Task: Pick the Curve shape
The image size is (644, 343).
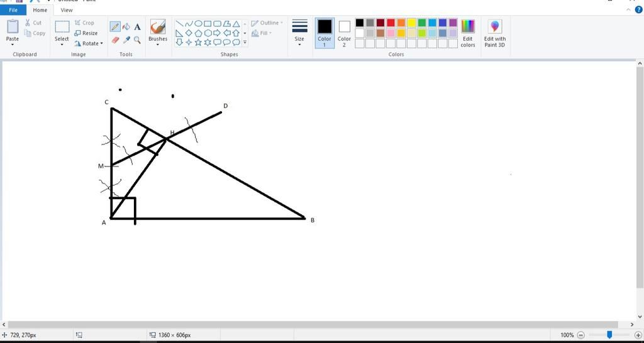Action: [189, 24]
